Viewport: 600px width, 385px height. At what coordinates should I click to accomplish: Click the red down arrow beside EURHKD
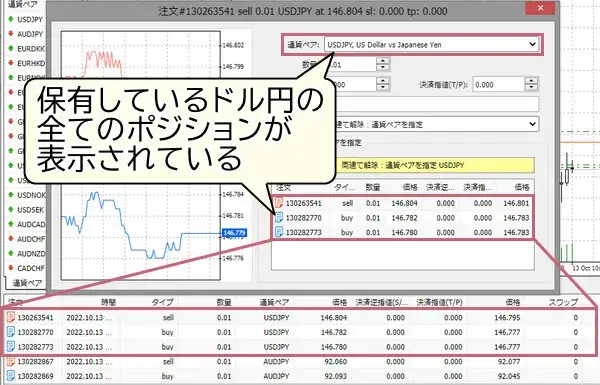coord(11,63)
